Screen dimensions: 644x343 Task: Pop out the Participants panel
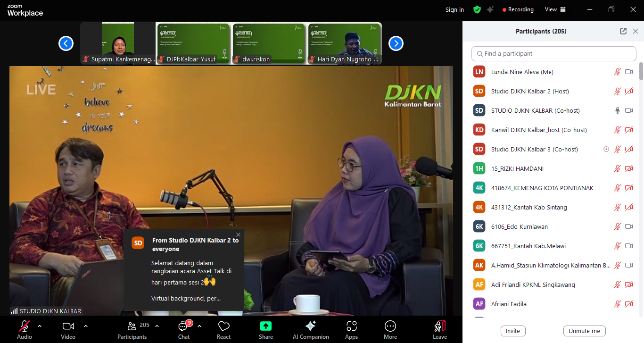pos(623,31)
